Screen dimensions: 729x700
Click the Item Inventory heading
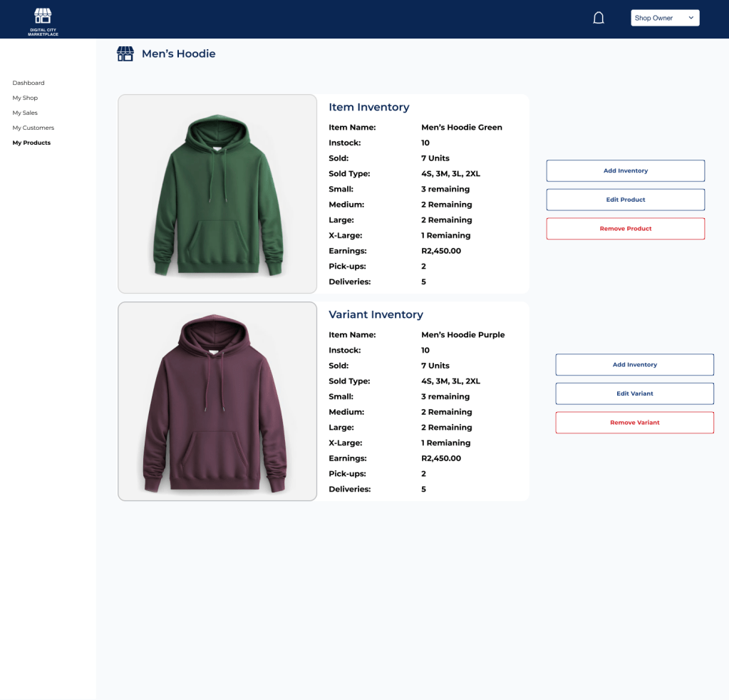click(x=368, y=107)
